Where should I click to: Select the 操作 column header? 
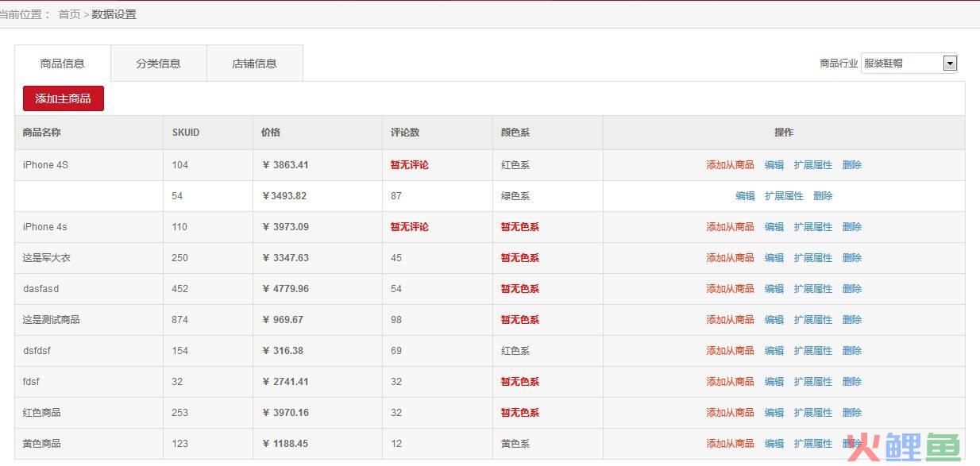click(x=784, y=133)
